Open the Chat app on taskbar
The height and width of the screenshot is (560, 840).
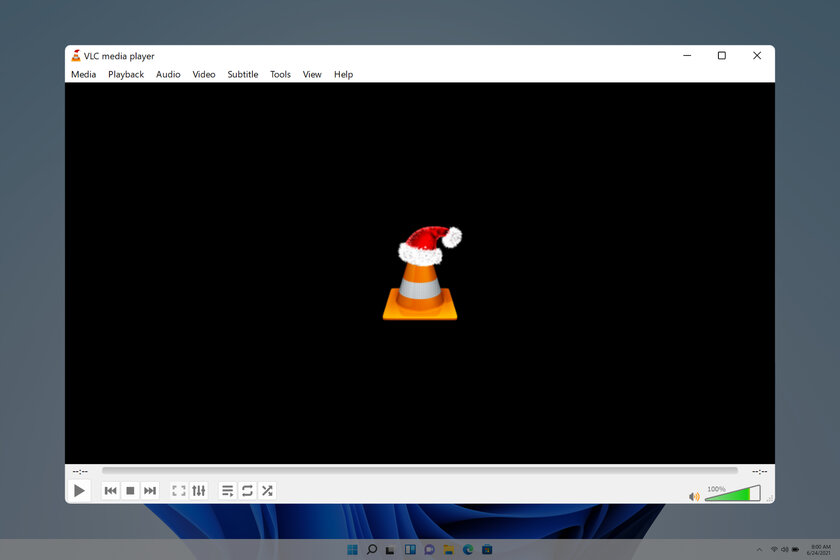coord(429,549)
